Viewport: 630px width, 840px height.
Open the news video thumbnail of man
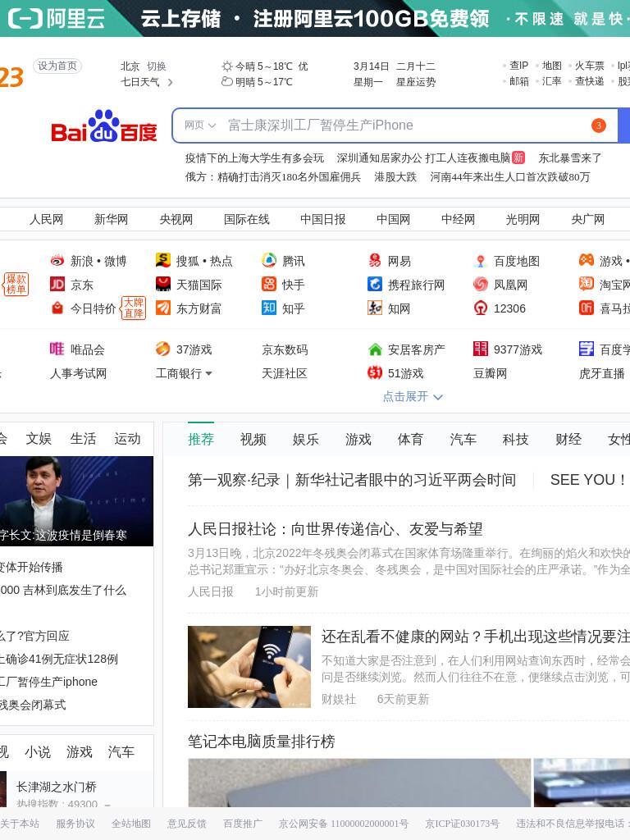pos(76,501)
